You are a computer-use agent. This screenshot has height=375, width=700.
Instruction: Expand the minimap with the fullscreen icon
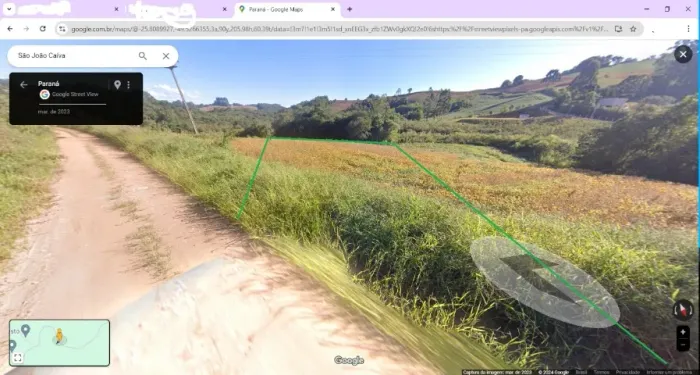point(17,358)
